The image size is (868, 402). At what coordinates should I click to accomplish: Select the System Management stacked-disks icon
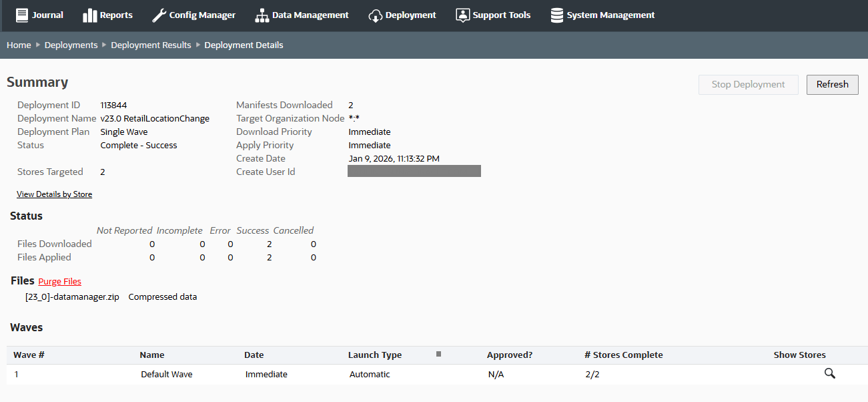tap(558, 14)
